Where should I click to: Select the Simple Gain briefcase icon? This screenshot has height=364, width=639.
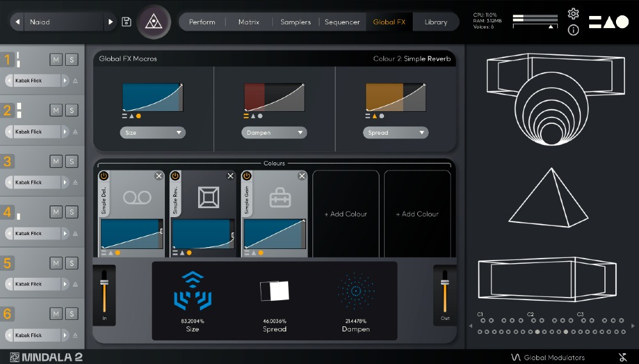tap(280, 197)
